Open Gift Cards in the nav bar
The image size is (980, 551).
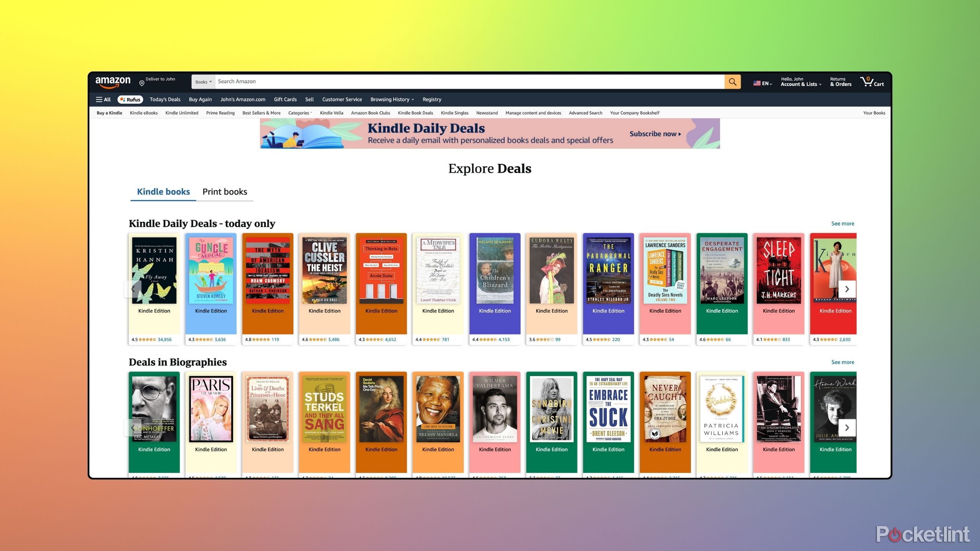(x=285, y=99)
